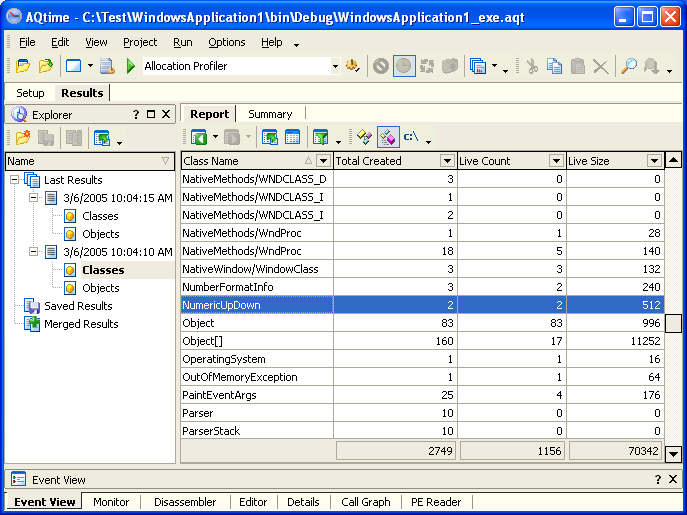Click the Explorer export green arrow icon
687x515 pixels.
102,138
